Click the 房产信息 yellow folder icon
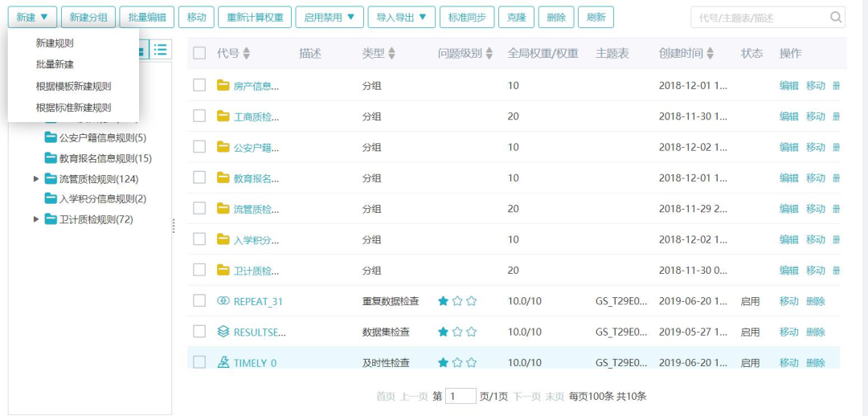The width and height of the screenshot is (868, 416). (223, 85)
